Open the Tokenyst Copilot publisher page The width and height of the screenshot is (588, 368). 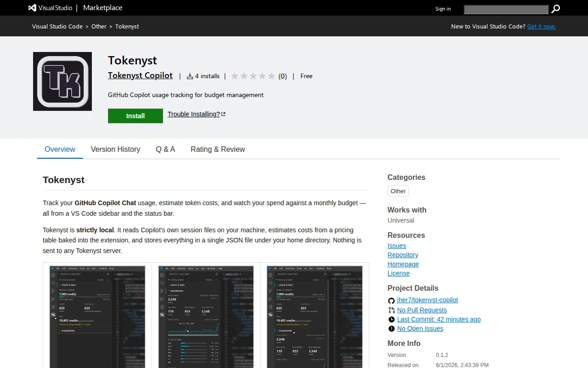coord(140,75)
